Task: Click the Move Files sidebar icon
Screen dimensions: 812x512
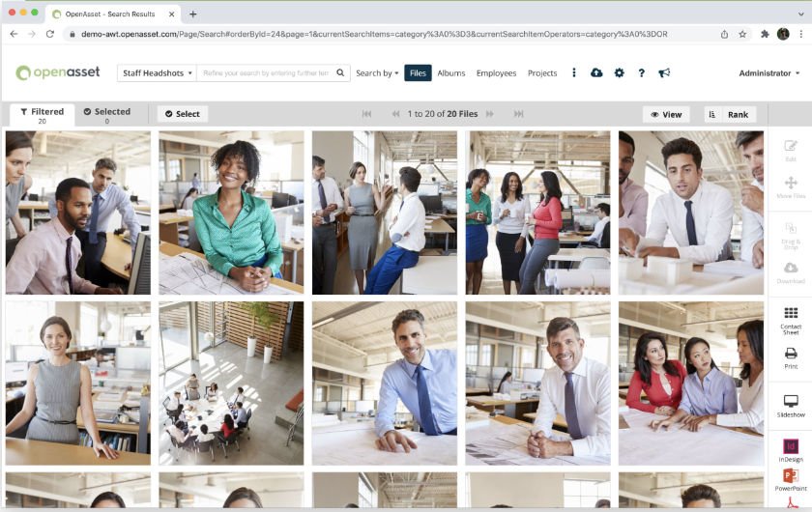Action: point(791,187)
